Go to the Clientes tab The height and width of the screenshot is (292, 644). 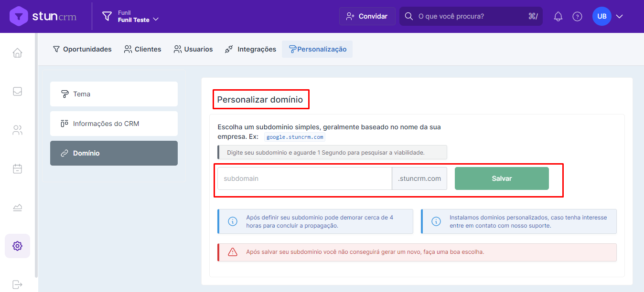(143, 49)
